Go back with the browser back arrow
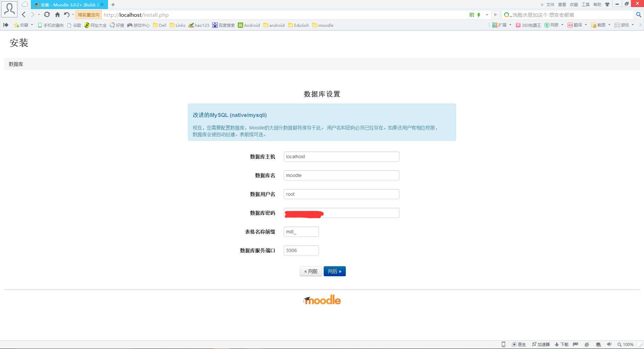Viewport: 644px width, 349px height. 23,15
